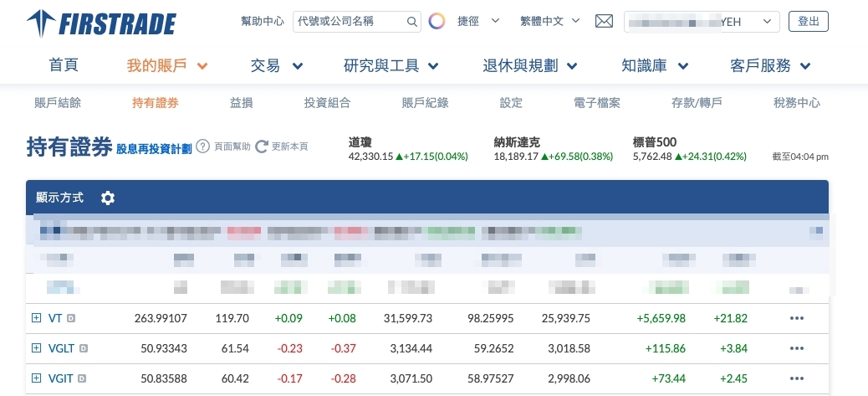
Task: Click the 頁面幫助 text link
Action: coord(232,147)
